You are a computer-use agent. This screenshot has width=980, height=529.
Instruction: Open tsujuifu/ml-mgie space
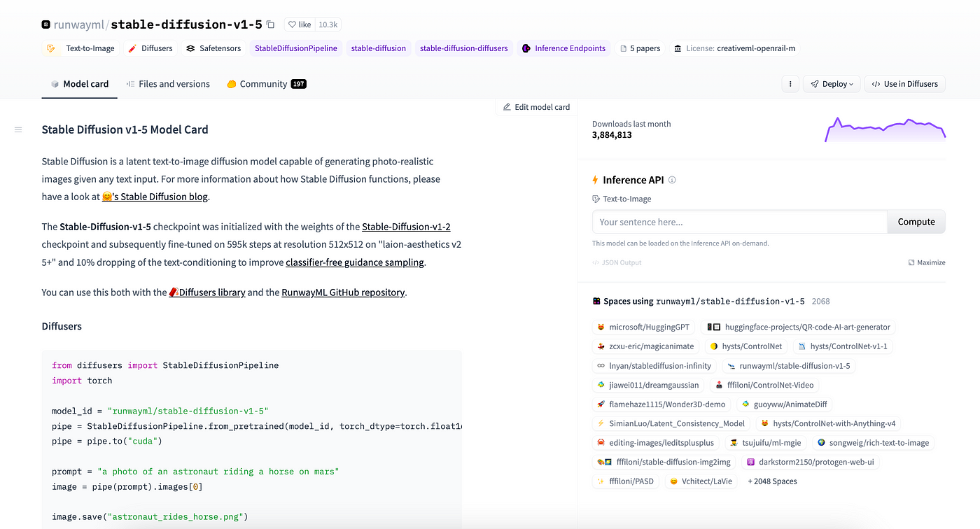[766, 442]
